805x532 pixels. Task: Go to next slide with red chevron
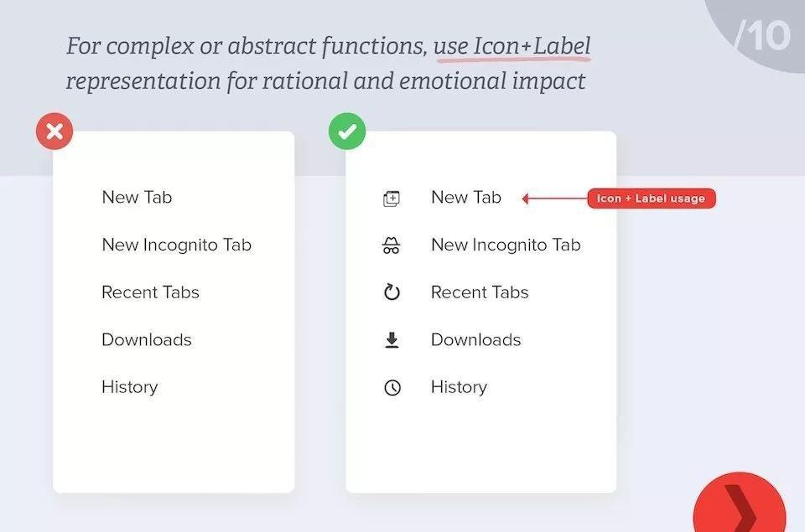pos(740,508)
